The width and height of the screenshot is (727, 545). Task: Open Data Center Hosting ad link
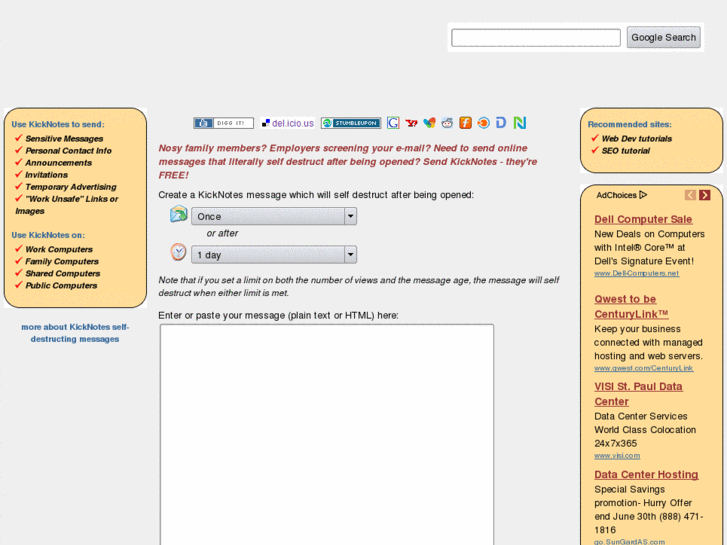pyautogui.click(x=646, y=474)
